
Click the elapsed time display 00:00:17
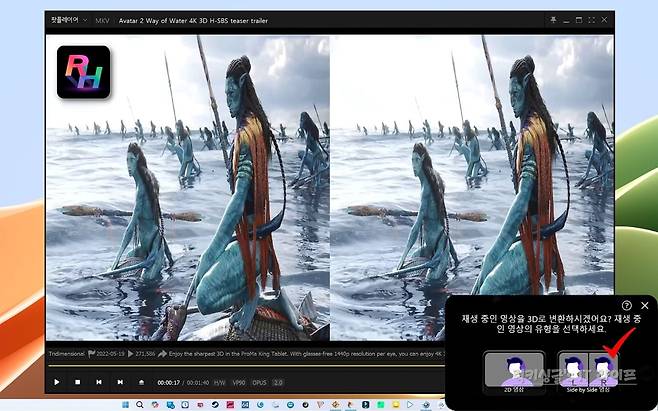168,382
